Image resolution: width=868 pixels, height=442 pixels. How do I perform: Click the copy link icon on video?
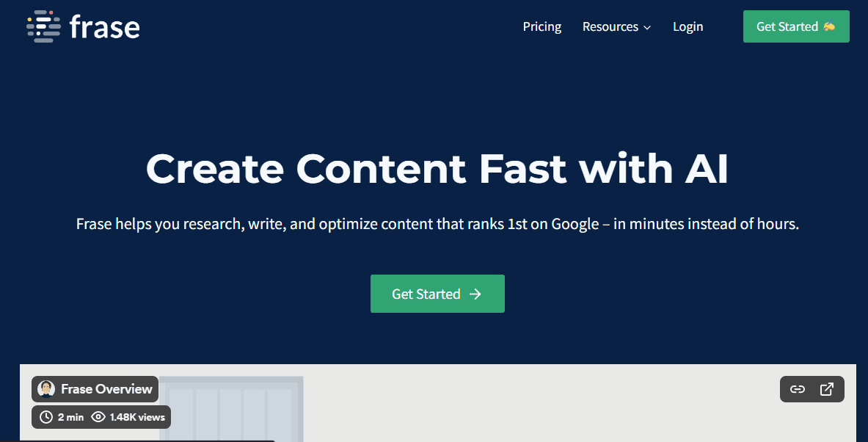[x=797, y=389]
